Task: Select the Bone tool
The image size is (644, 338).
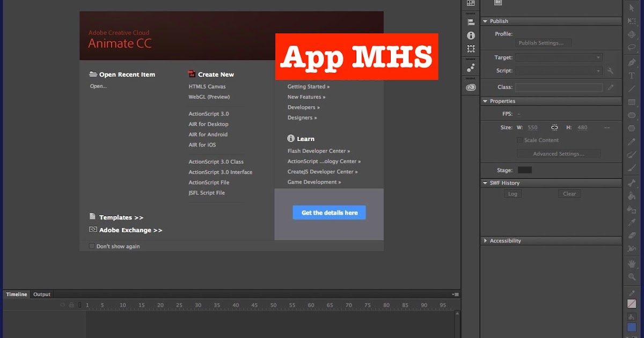Action: coord(632,183)
